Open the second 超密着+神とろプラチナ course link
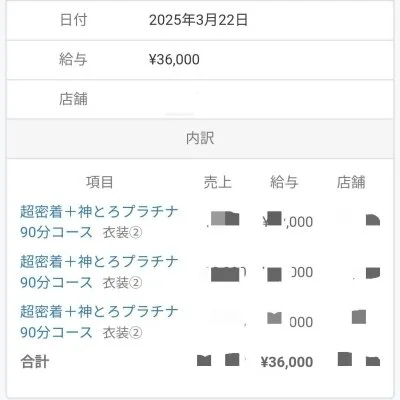This screenshot has height=400, width=400. click(99, 272)
